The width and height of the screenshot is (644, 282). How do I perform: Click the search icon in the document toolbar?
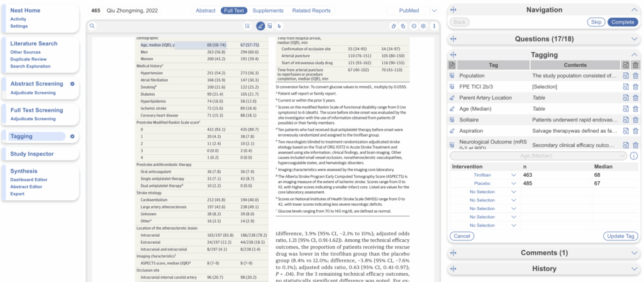click(x=92, y=26)
